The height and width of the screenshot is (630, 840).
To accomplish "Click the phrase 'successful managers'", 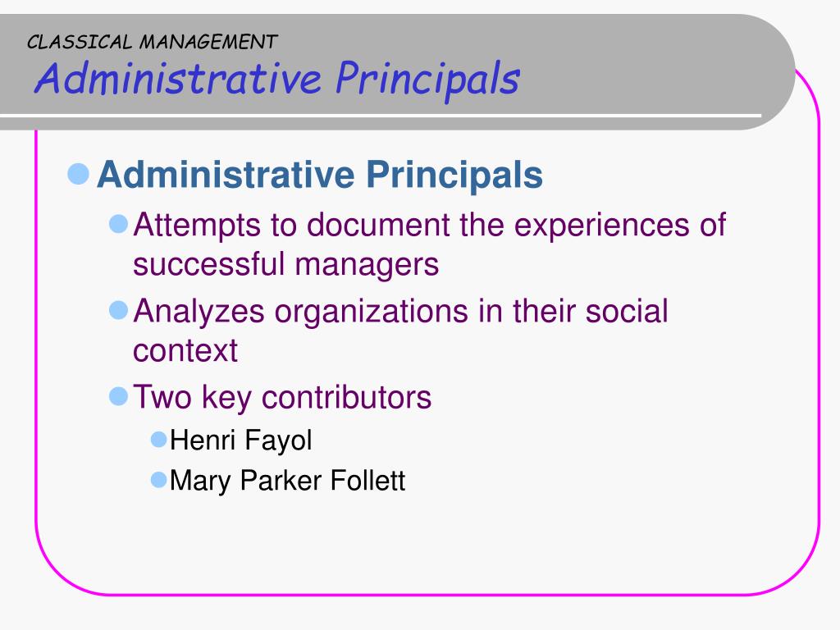I will 286,265.
